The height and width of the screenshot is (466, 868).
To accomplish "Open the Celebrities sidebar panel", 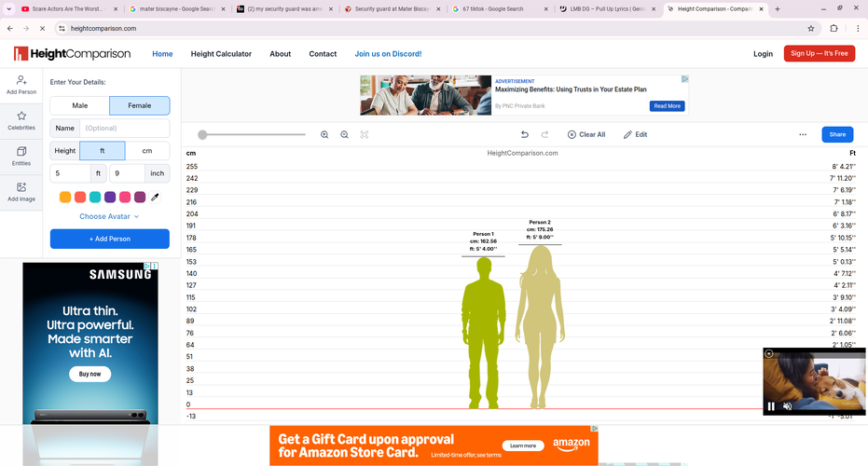I will [x=21, y=120].
